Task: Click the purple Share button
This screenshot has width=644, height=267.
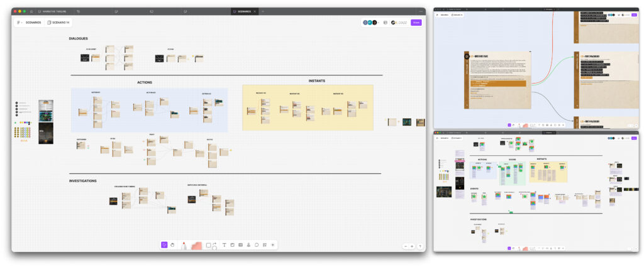Action: click(x=416, y=23)
